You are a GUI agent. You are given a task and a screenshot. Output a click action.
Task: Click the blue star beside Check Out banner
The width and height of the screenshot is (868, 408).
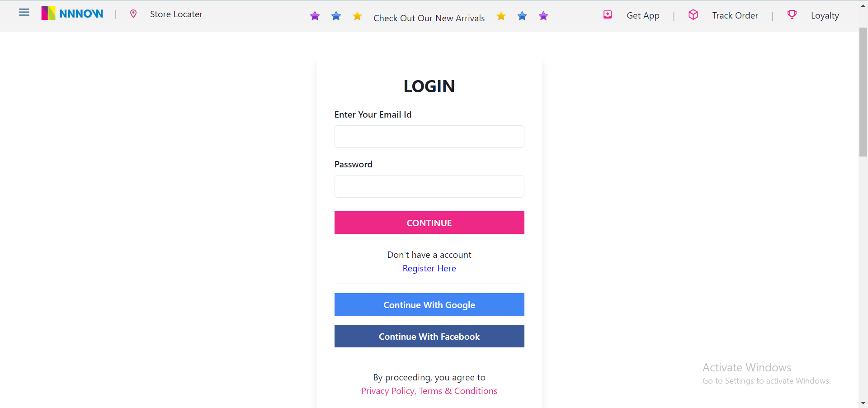tap(336, 16)
